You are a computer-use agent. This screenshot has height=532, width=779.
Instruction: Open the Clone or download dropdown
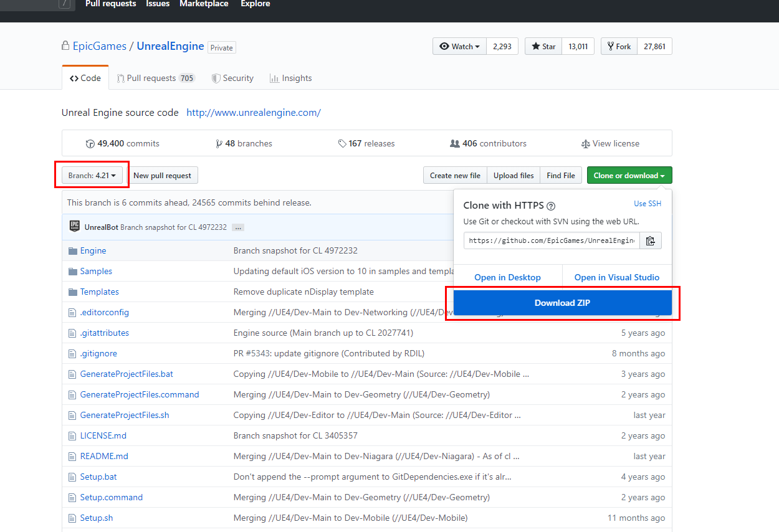pos(629,176)
